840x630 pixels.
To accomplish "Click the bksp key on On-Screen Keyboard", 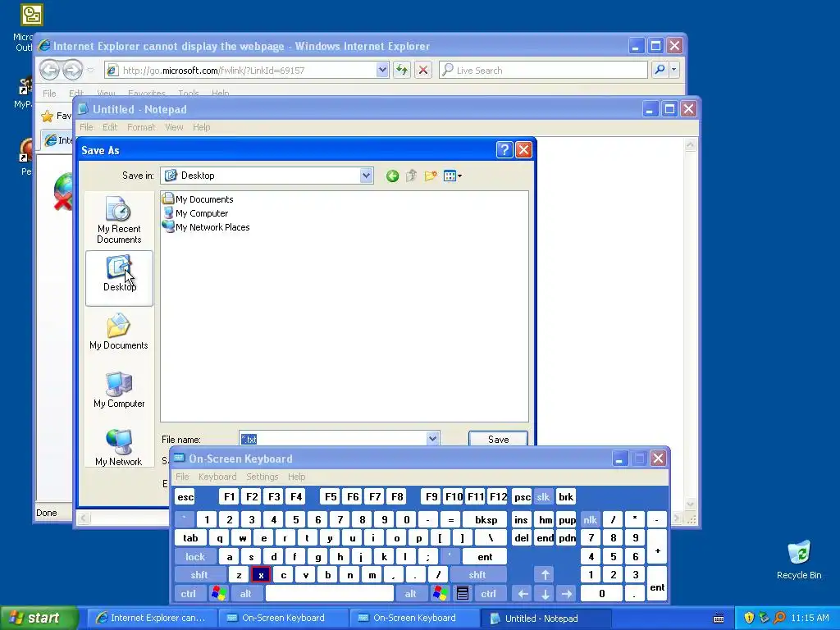I will click(486, 519).
